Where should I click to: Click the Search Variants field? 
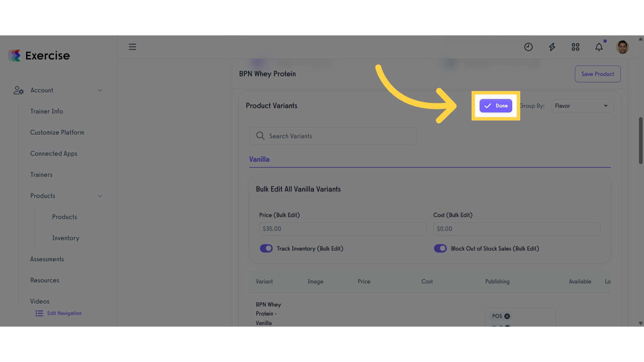tap(333, 136)
